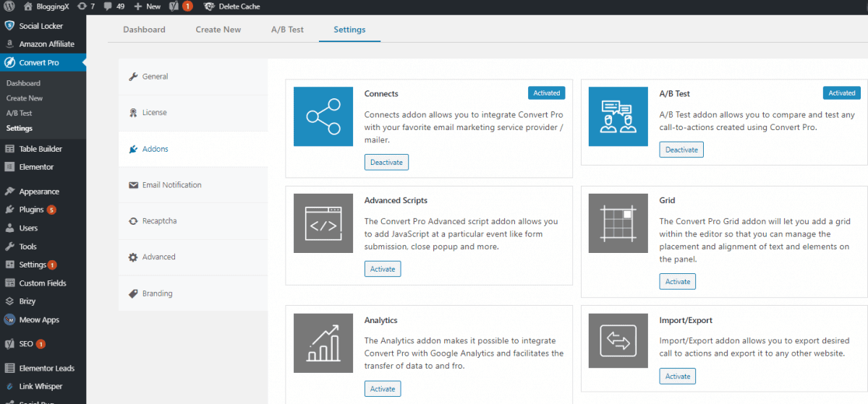Open Social Locker in the sidebar
868x404 pixels.
tap(41, 26)
